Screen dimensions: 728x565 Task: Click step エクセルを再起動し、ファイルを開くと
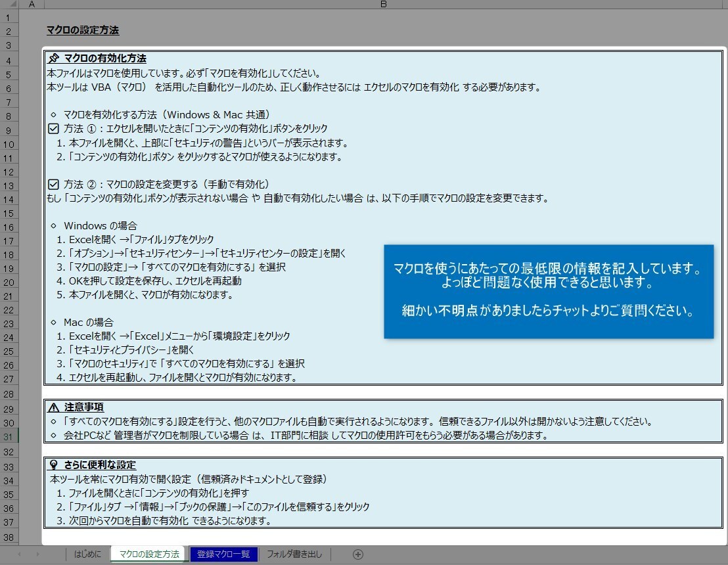[x=177, y=378]
